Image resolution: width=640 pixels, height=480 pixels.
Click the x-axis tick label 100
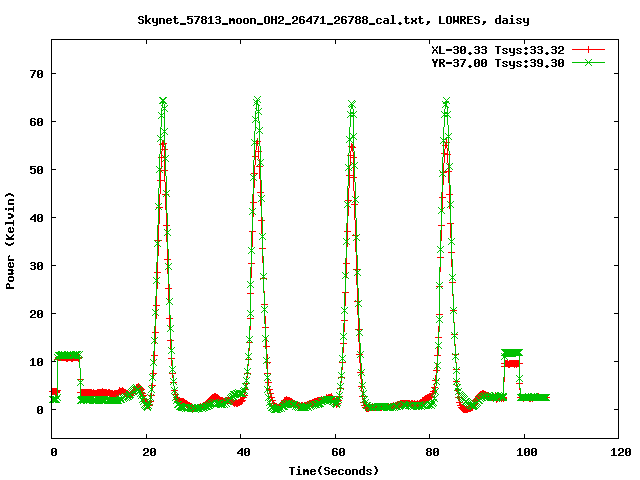click(x=527, y=452)
